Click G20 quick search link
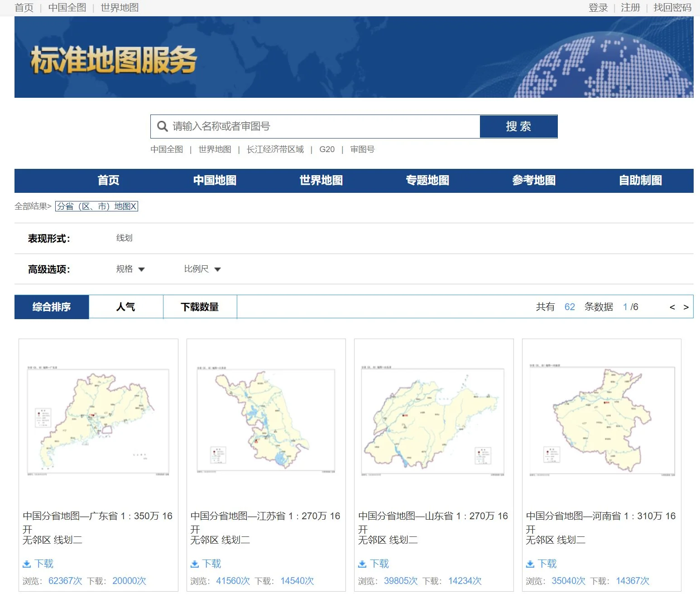This screenshot has height=598, width=700. (327, 149)
